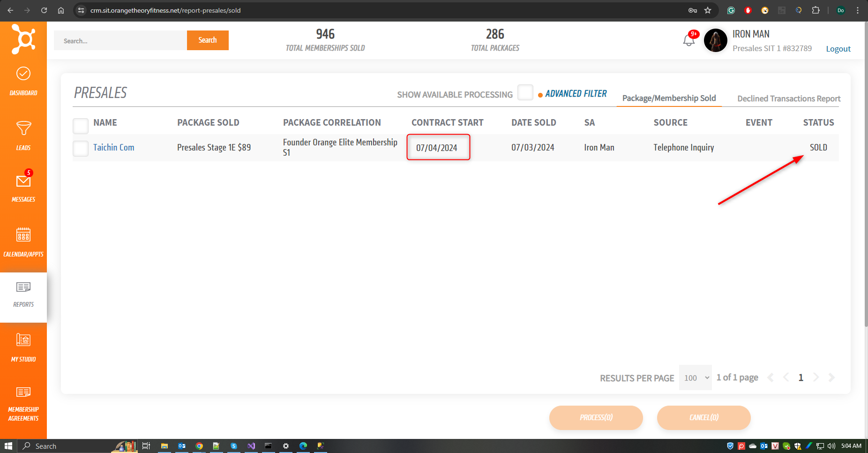The width and height of the screenshot is (868, 453).
Task: Click page number 1 in pagination
Action: [x=801, y=377]
